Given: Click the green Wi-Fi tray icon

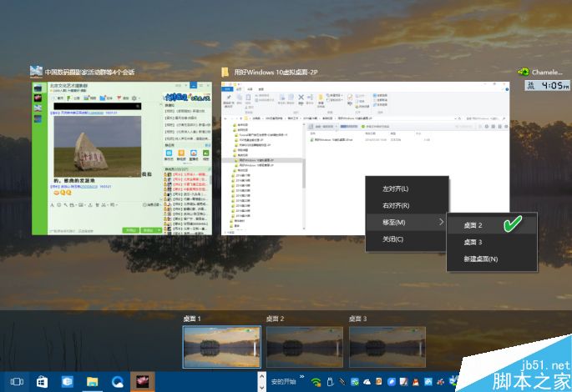Looking at the screenshot, I should [x=316, y=382].
